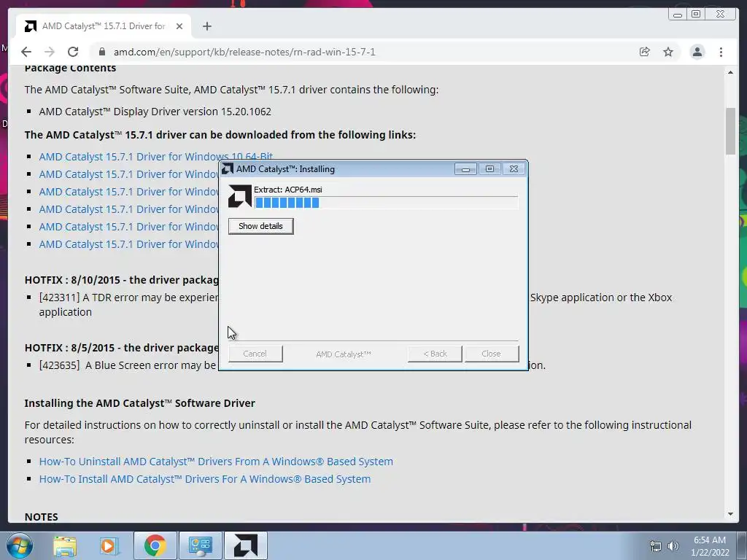Click the address bar URL amd.com/en/support
Image resolution: width=747 pixels, height=560 pixels.
click(x=244, y=52)
